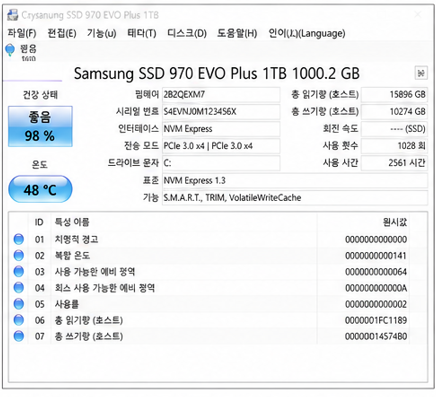This screenshot has height=397, width=436.
Task: Click the 좋음 98 % health status button
Action: (40, 126)
